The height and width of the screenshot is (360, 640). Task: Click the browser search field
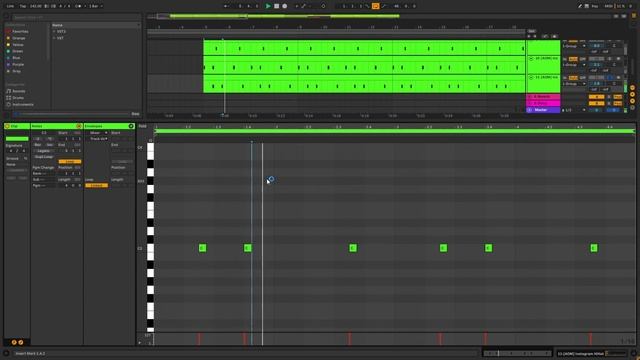(76, 17)
